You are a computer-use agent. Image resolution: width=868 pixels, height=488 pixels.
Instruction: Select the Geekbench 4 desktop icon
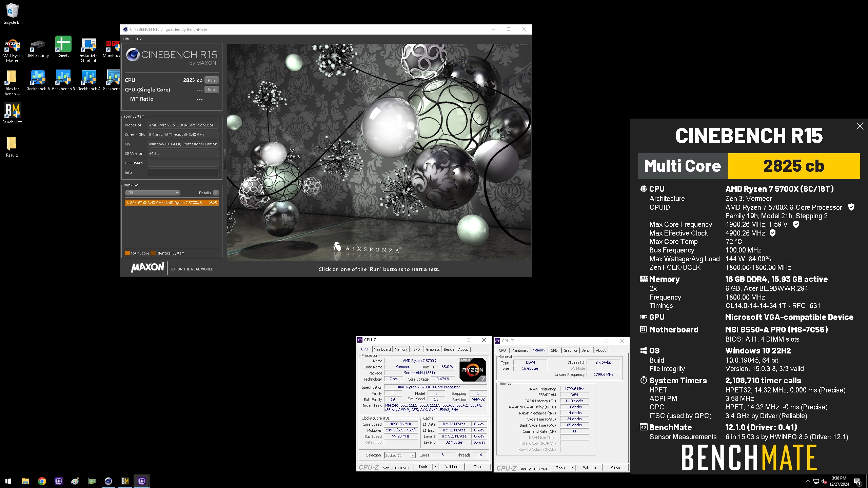pyautogui.click(x=89, y=81)
